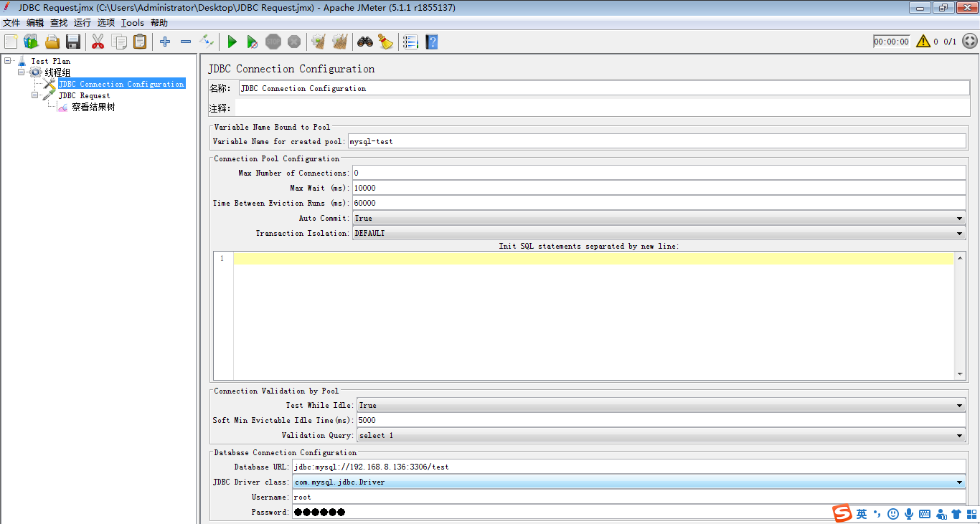Click the Max Number of Connections field
The image size is (980, 524).
click(659, 173)
